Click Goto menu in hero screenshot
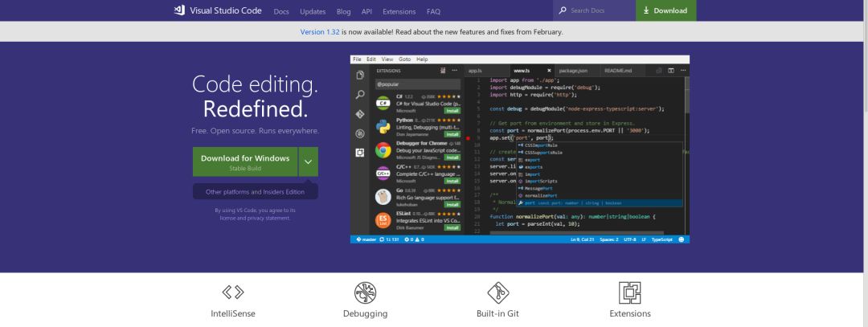The width and height of the screenshot is (868, 327). (x=404, y=59)
